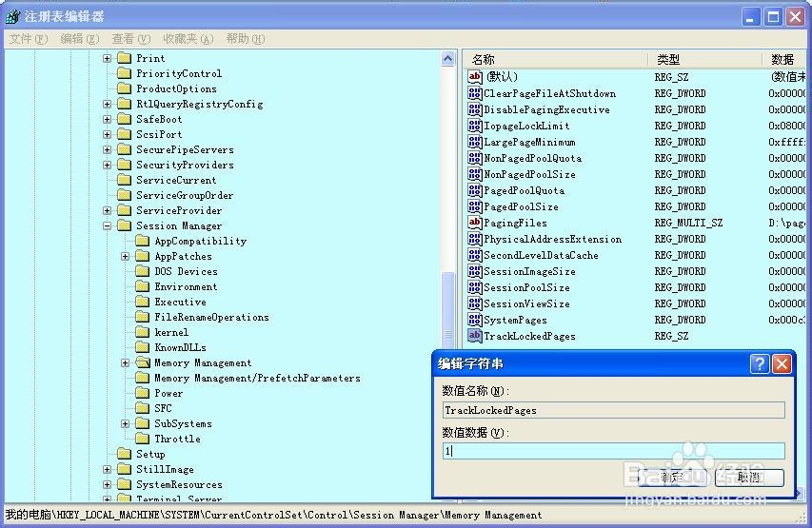This screenshot has height=528, width=812.
Task: Close the 编辑字符串 dialog
Action: (782, 364)
